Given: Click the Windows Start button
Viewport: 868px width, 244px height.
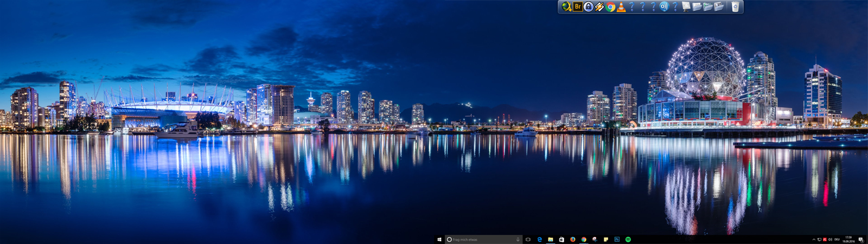Looking at the screenshot, I should pyautogui.click(x=439, y=239).
